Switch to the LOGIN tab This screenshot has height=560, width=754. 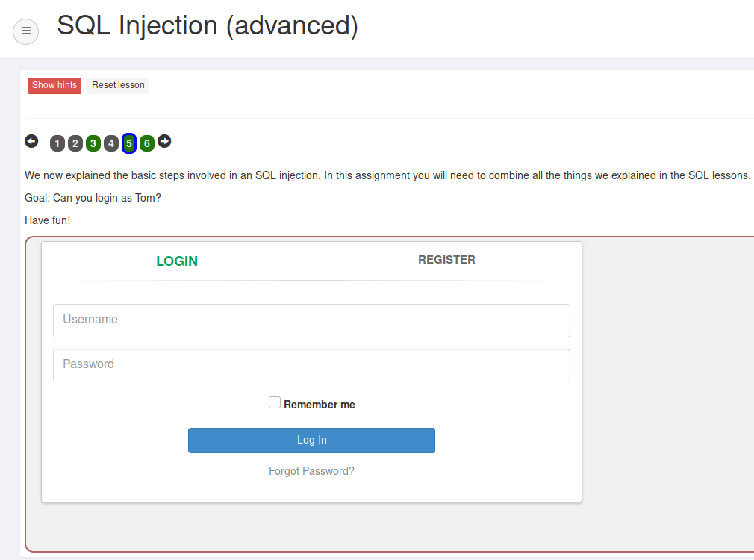[177, 261]
